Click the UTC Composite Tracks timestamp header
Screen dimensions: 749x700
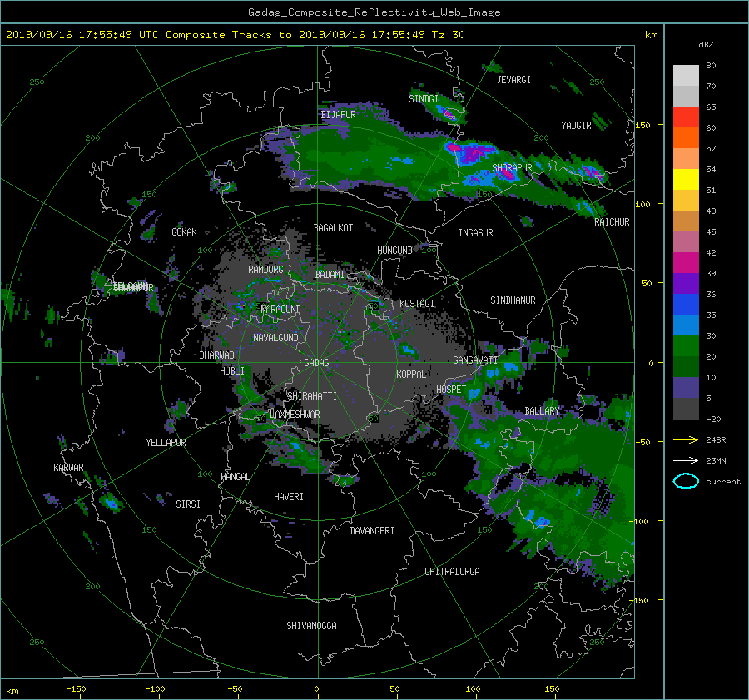tap(235, 35)
